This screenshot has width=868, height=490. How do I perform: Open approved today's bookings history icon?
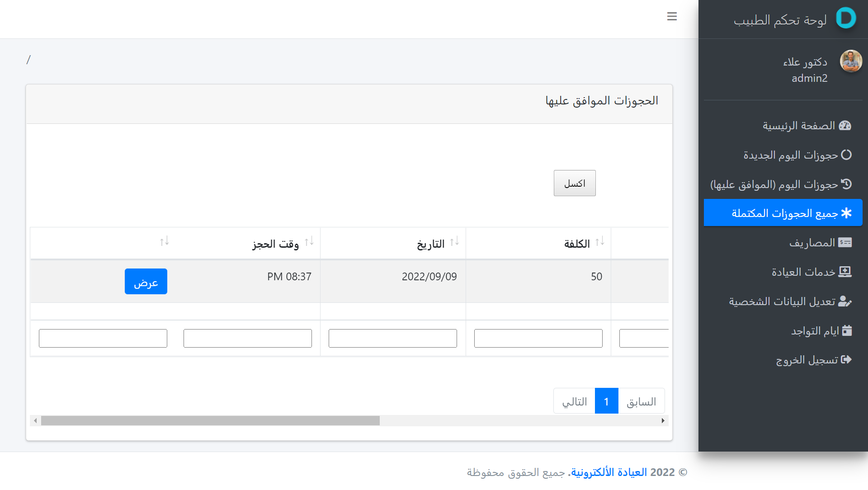[x=846, y=184]
